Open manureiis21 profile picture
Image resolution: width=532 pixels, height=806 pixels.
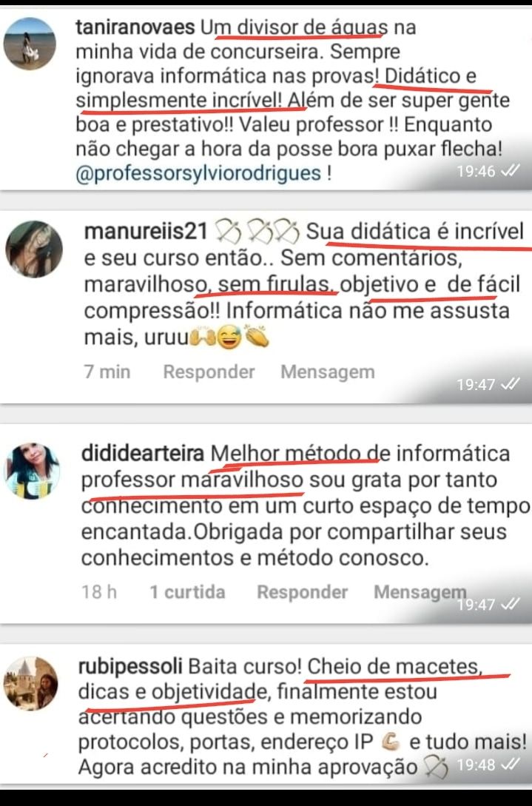point(34,249)
